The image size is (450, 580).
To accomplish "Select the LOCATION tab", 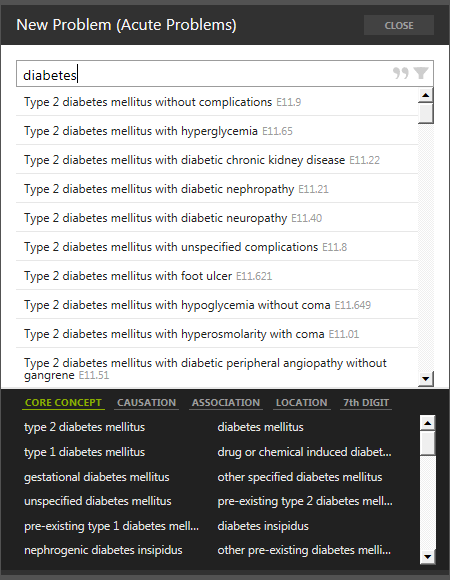I will pyautogui.click(x=302, y=402).
